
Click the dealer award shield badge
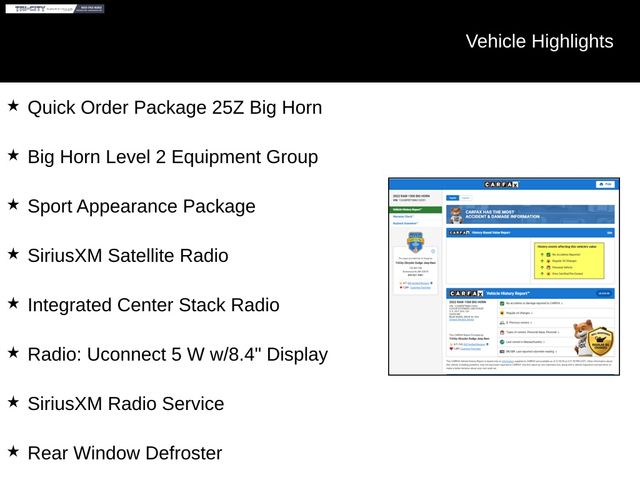[x=416, y=242]
